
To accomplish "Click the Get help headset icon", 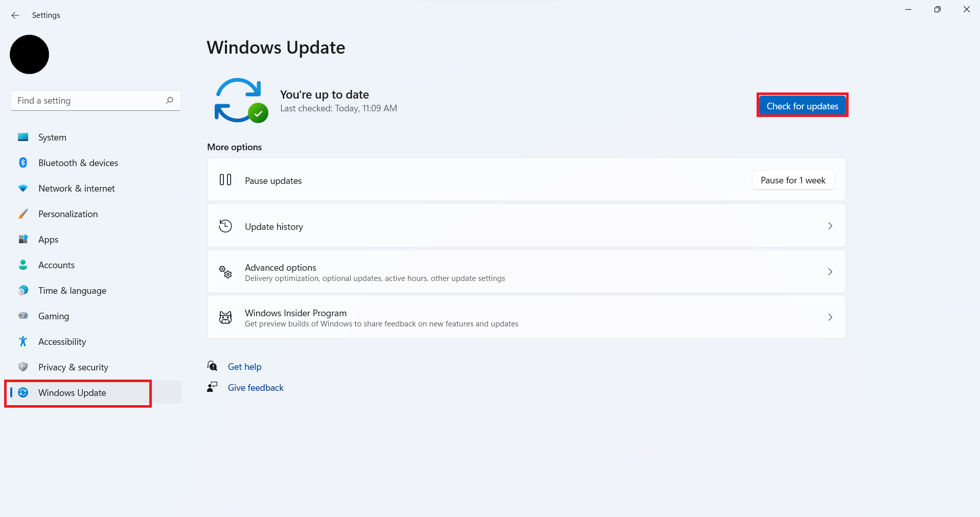I will click(x=212, y=366).
